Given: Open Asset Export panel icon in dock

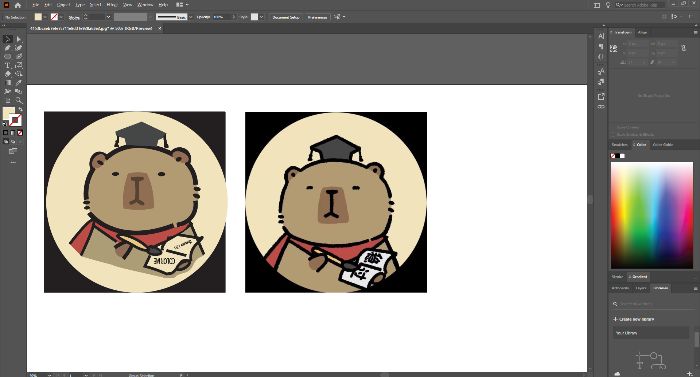Looking at the screenshot, I should point(601,96).
